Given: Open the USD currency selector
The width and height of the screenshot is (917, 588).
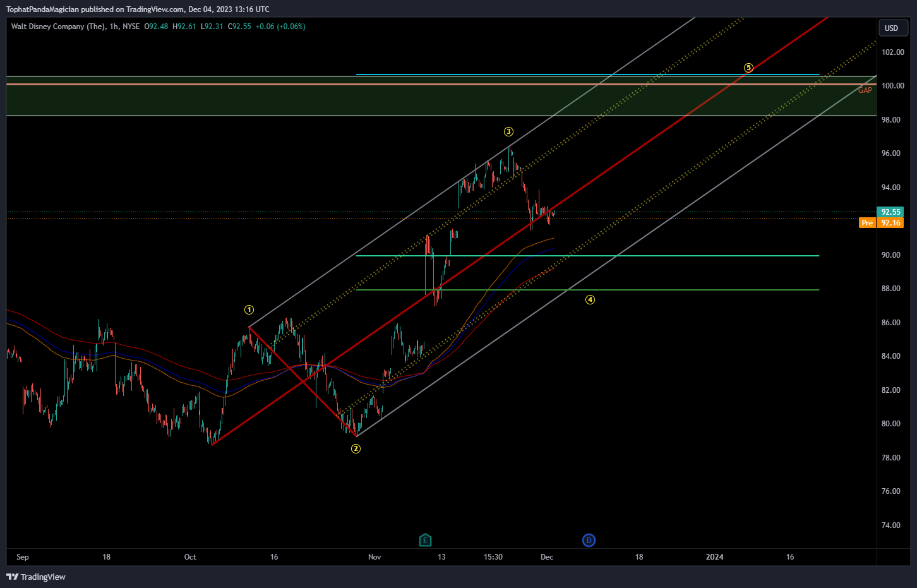Looking at the screenshot, I should coord(893,28).
